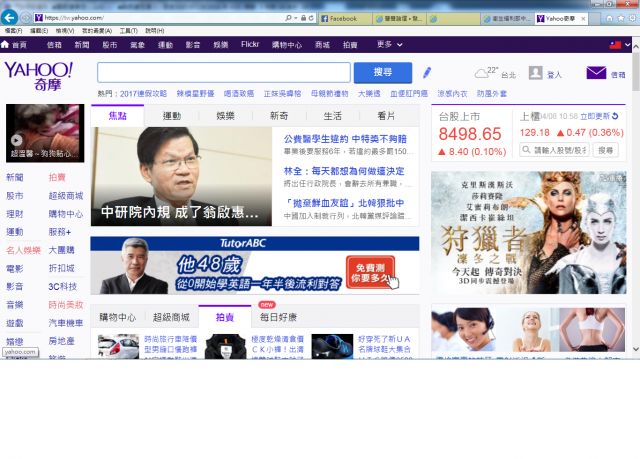Click the 時尚美妝 sidebar link
Viewport: 640px width, 459px height.
tap(66, 305)
